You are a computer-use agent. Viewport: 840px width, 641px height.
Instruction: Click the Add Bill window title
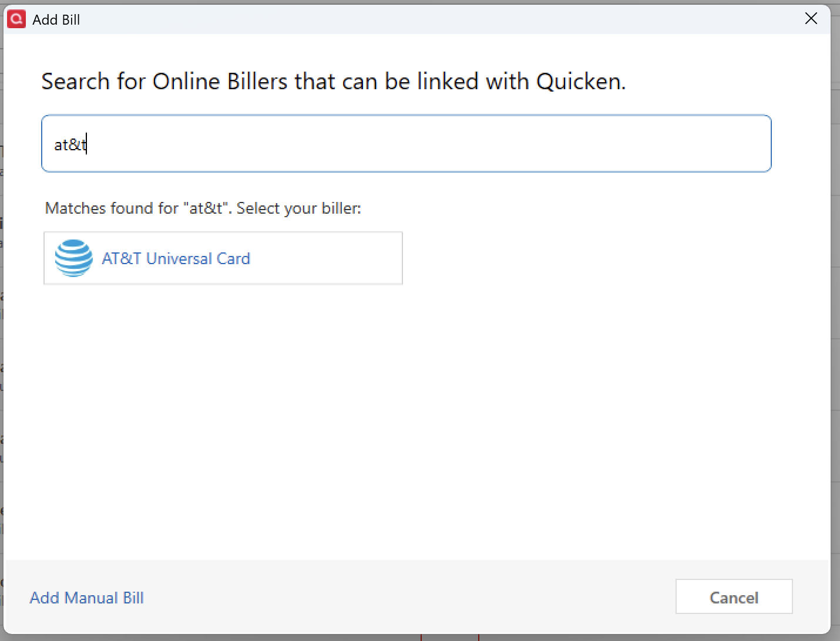56,20
